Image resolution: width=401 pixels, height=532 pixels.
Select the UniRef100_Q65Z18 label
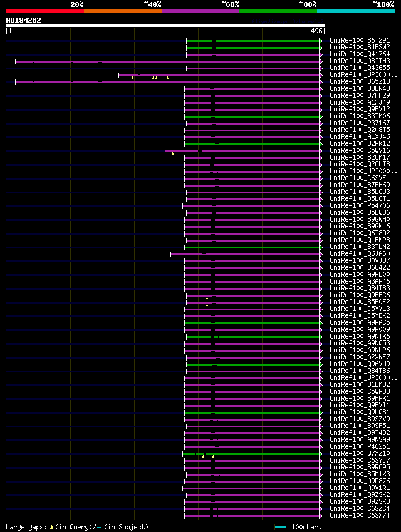click(x=360, y=82)
